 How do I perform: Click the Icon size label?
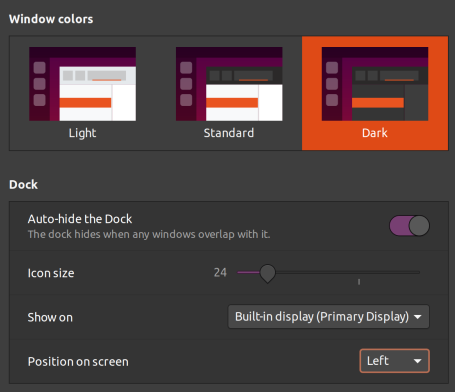click(51, 273)
